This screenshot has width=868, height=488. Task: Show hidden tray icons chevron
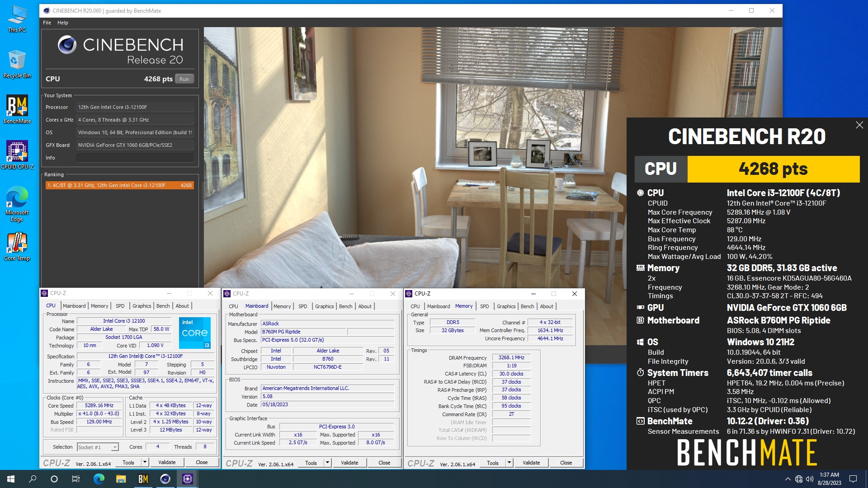point(788,479)
